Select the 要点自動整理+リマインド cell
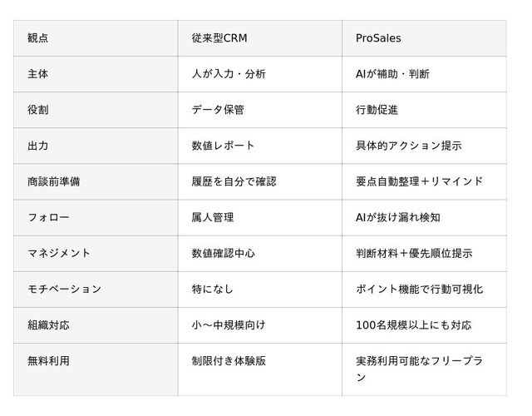The width and height of the screenshot is (532, 416). point(419,181)
